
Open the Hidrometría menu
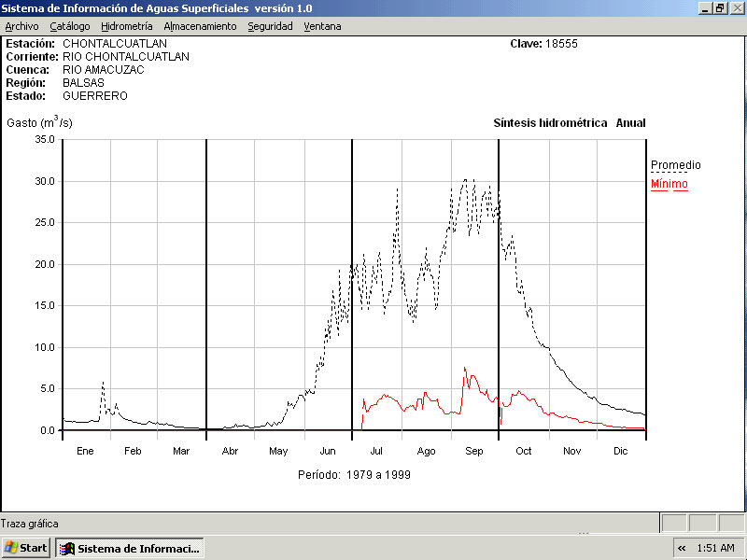pyautogui.click(x=127, y=26)
